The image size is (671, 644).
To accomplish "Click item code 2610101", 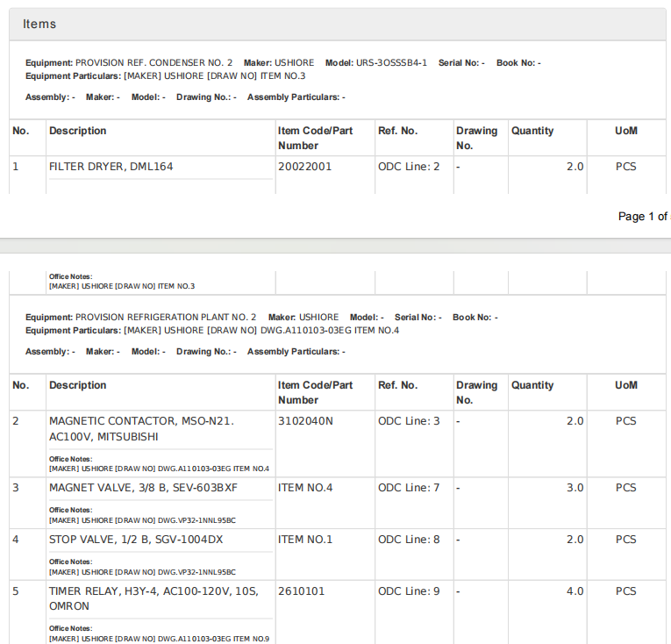I will coord(301,591).
